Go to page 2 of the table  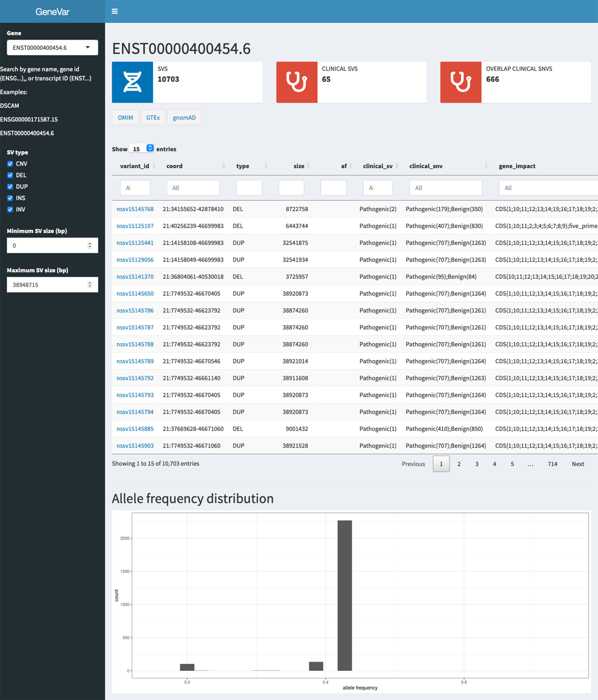[459, 464]
